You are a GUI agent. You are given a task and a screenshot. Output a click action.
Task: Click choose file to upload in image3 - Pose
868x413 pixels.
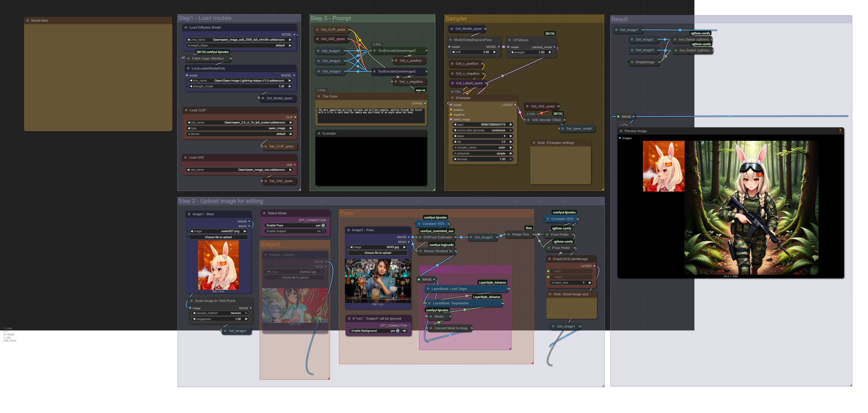click(377, 253)
